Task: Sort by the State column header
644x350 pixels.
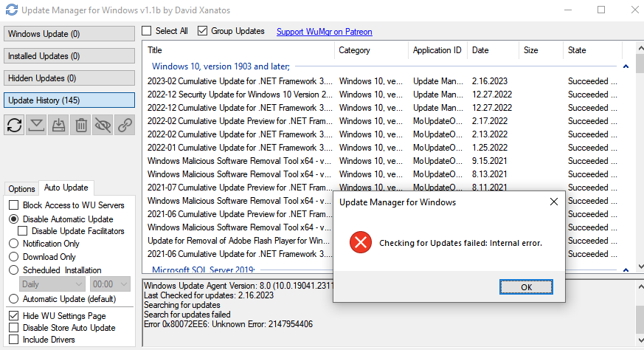Action: (593, 50)
